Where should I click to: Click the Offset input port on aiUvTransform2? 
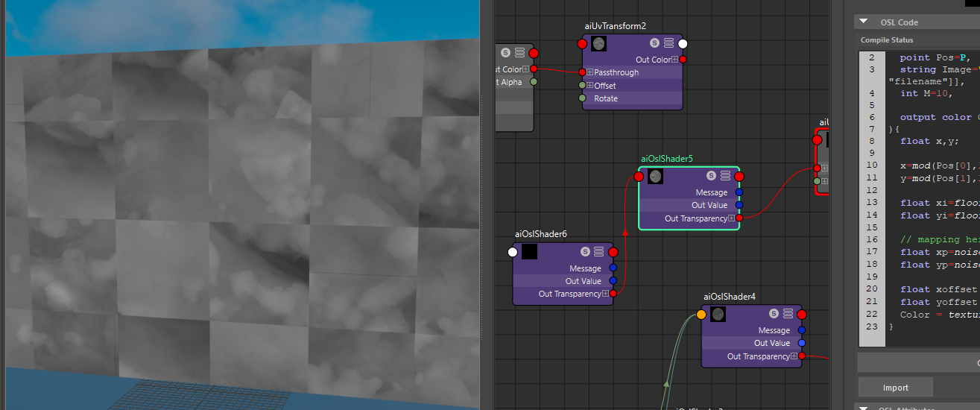(x=583, y=86)
